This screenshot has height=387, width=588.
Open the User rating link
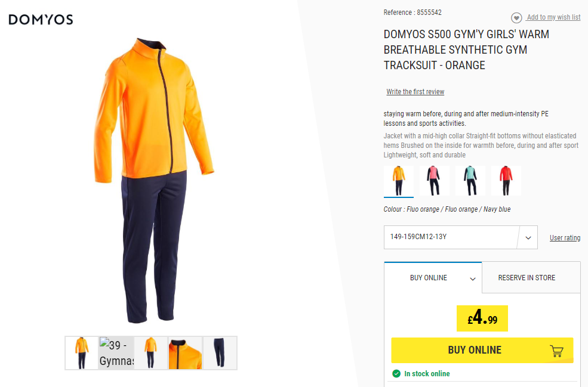(565, 237)
